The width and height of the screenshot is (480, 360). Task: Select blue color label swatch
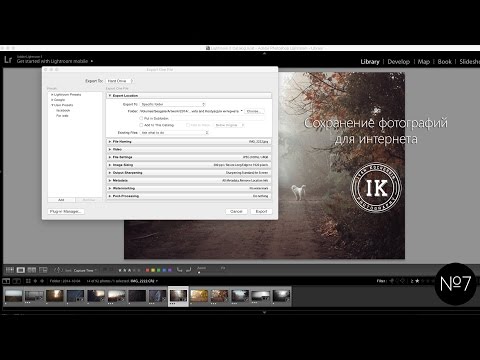point(164,270)
